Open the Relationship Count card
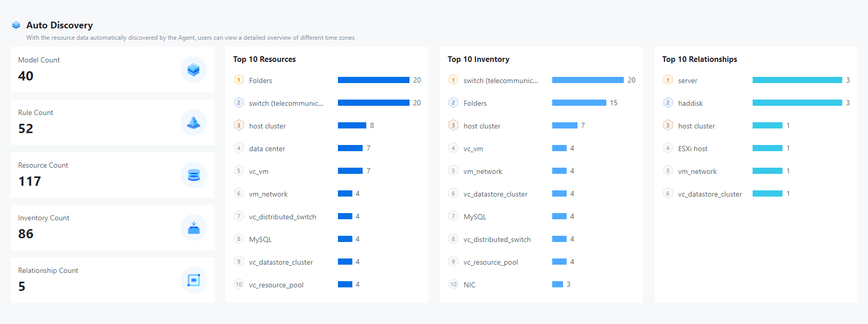868x324 pixels. [x=112, y=280]
